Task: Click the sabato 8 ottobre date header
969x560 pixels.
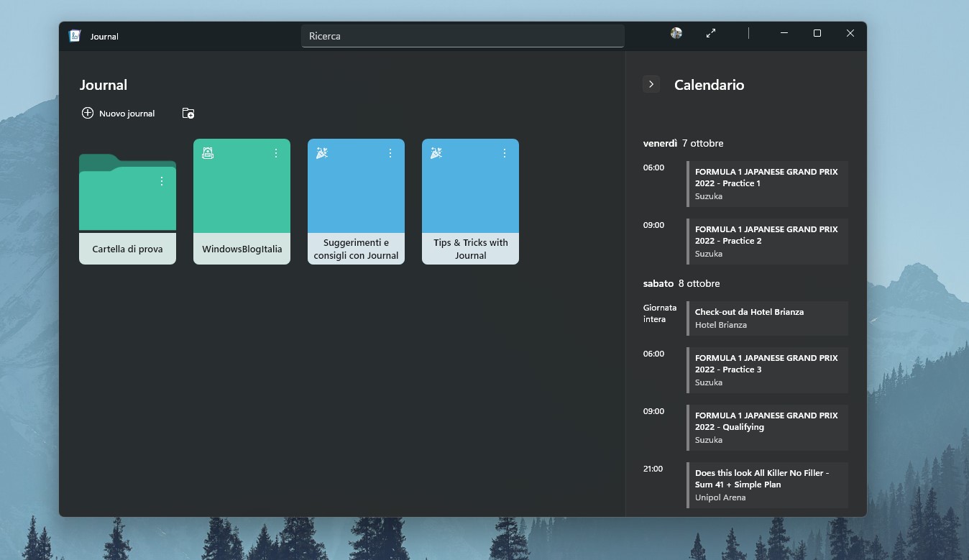Action: coord(681,283)
